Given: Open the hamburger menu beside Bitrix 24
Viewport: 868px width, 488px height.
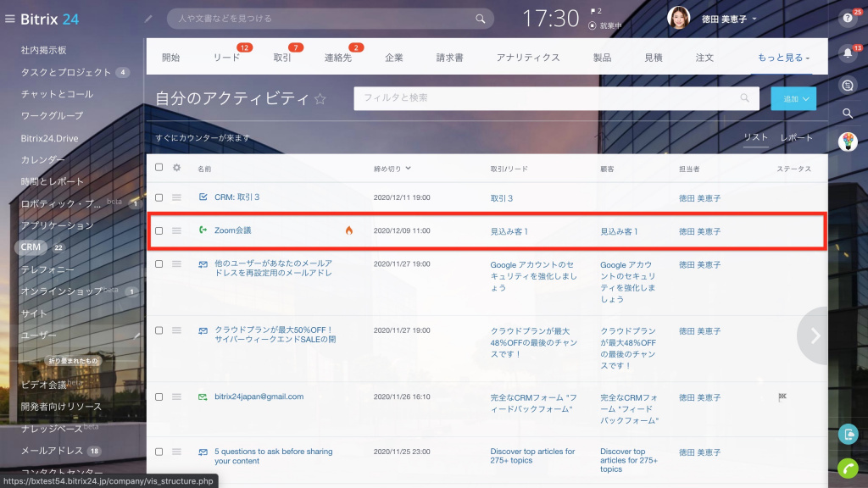Looking at the screenshot, I should click(9, 19).
